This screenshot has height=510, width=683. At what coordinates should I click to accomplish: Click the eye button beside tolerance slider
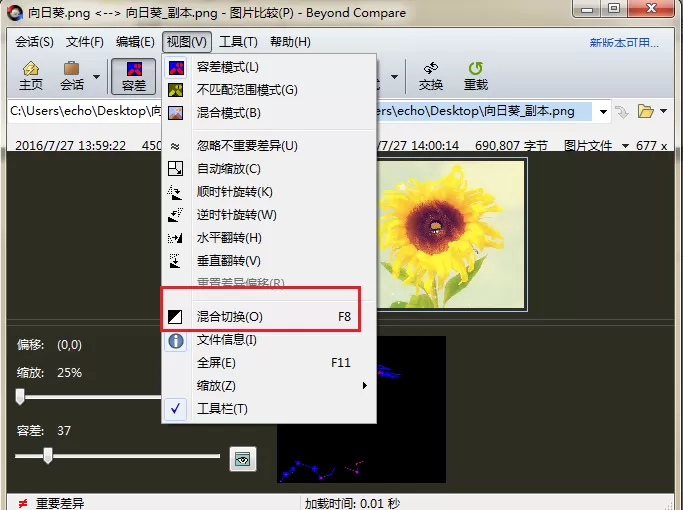point(243,459)
